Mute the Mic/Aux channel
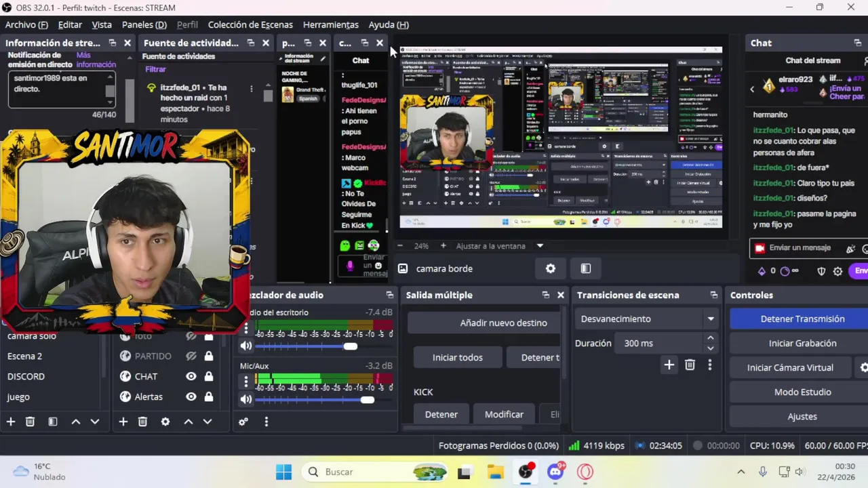The image size is (868, 488). pos(246,399)
